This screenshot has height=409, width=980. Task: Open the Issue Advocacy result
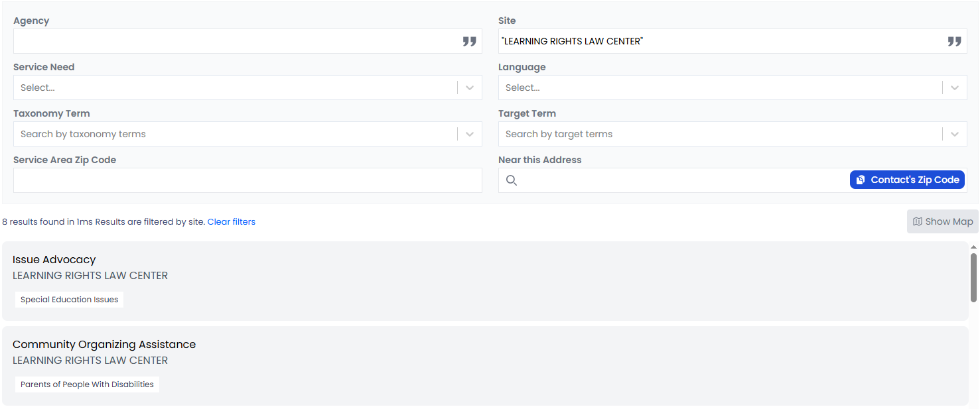click(54, 260)
